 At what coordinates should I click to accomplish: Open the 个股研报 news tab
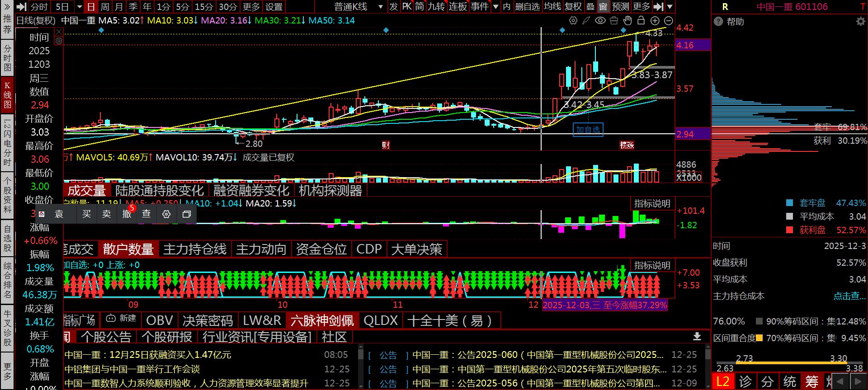pos(167,337)
